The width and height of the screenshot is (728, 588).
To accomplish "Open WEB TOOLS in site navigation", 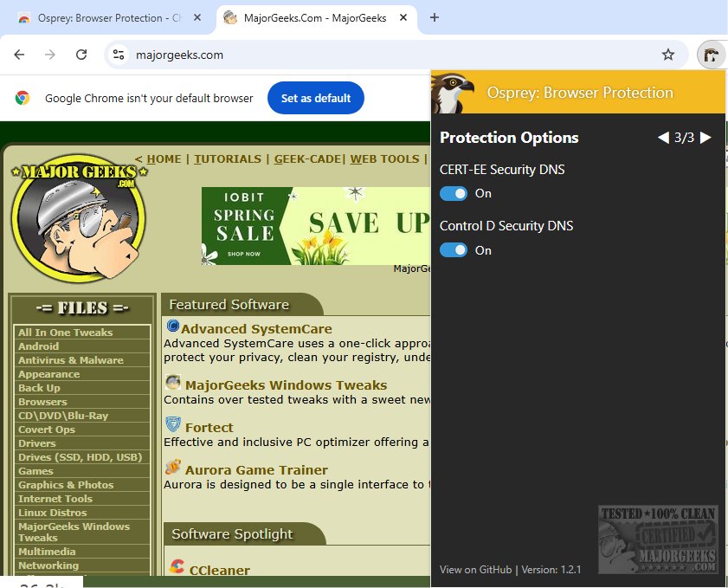I will pos(384,159).
